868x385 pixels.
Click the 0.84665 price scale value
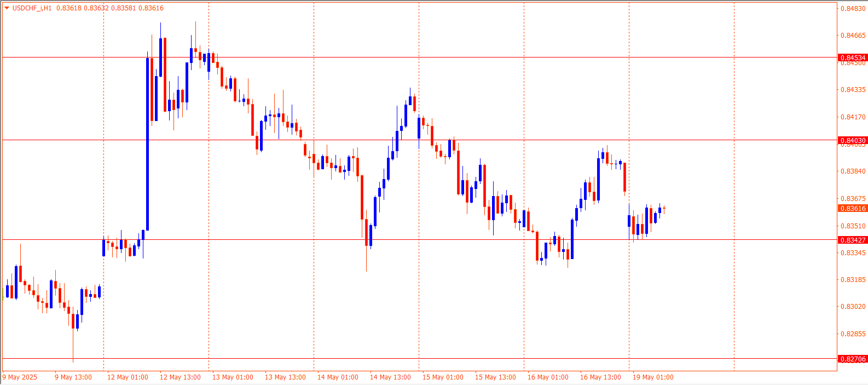point(853,36)
